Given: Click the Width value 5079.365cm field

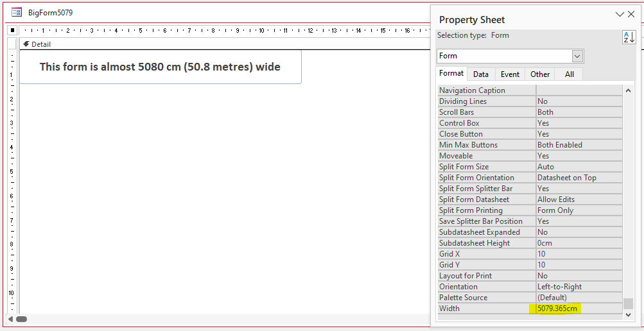Looking at the screenshot, I should coord(579,309).
